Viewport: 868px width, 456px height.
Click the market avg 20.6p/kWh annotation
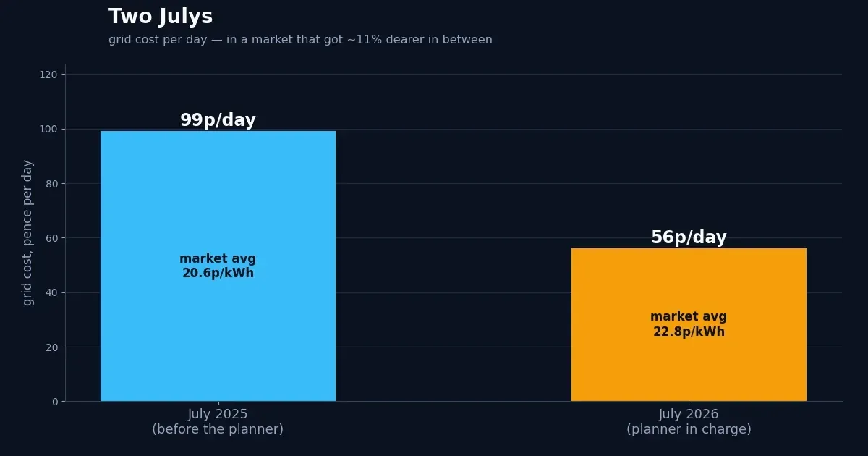[218, 266]
